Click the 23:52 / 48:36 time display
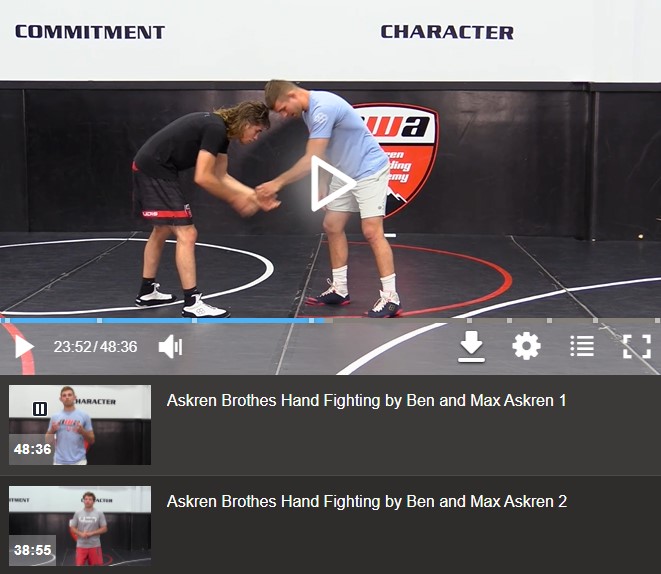The width and height of the screenshot is (661, 574). pyautogui.click(x=95, y=347)
